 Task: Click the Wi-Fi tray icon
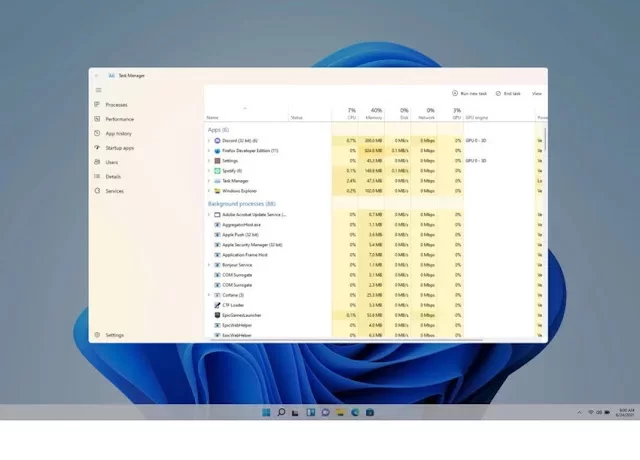pyautogui.click(x=591, y=413)
